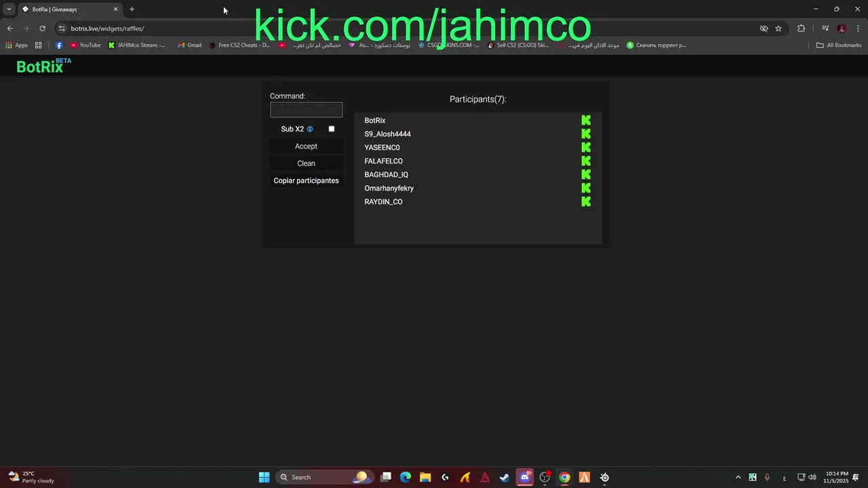This screenshot has width=868, height=488.
Task: Open the BotRix BETA logo
Action: point(43,66)
